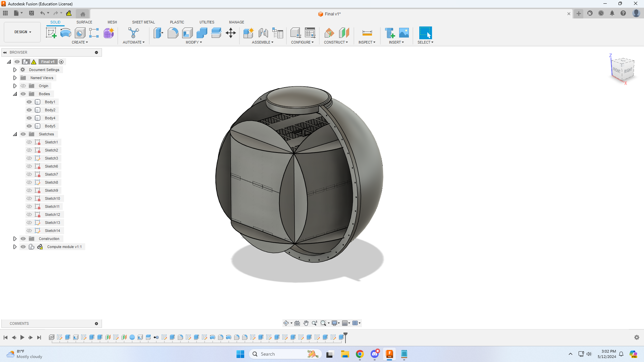The width and height of the screenshot is (644, 362).
Task: Click the timeline end marker
Action: coord(345,337)
